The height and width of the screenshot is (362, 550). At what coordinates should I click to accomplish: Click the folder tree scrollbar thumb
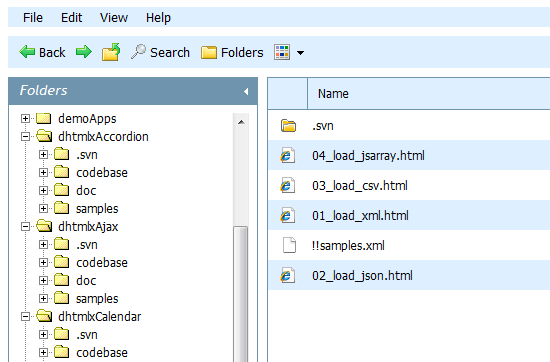(241, 294)
